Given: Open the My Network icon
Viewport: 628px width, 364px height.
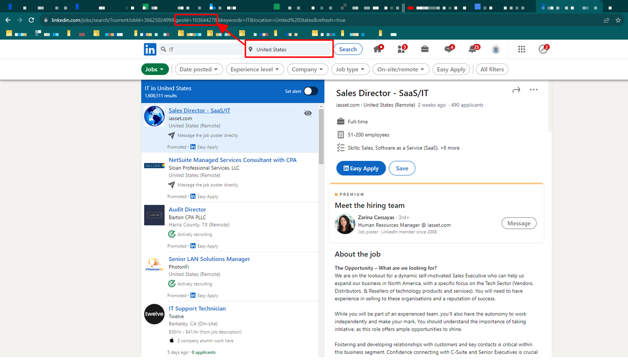Looking at the screenshot, I should (x=401, y=49).
